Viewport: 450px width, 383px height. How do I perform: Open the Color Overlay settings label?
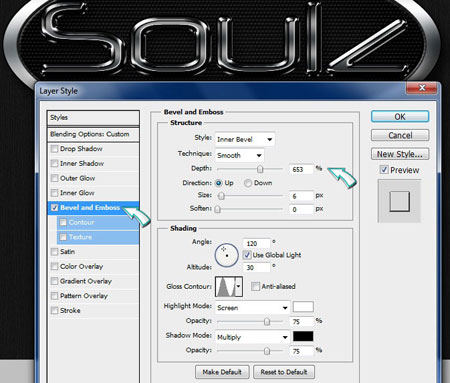coord(81,266)
